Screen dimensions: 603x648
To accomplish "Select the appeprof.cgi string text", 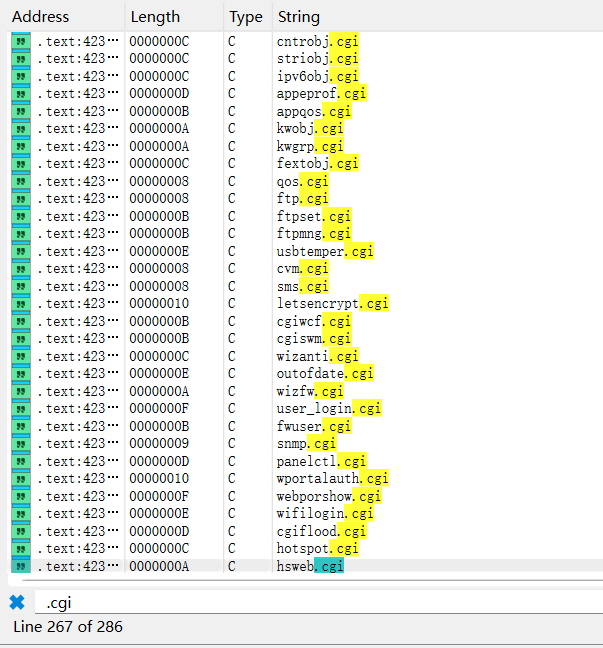I will tap(321, 94).
